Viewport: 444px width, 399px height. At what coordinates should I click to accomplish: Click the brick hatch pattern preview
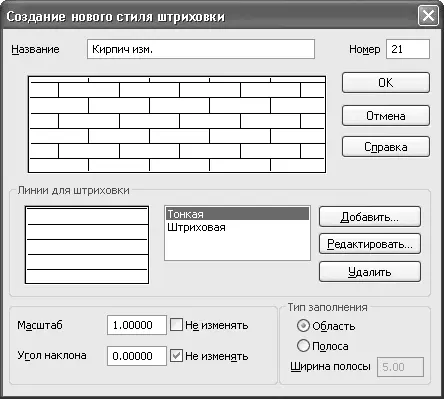[177, 124]
